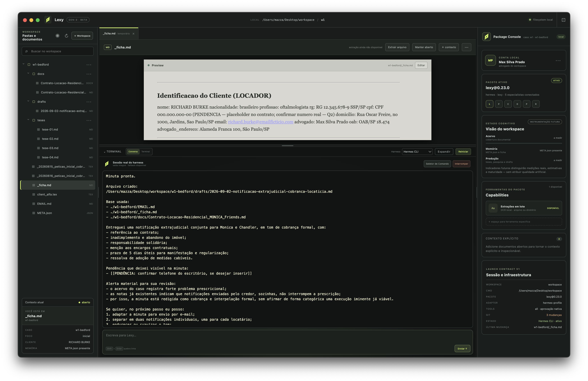Open the Harness dropdown showing Hermes CLI
The width and height of the screenshot is (588, 381).
click(x=417, y=152)
